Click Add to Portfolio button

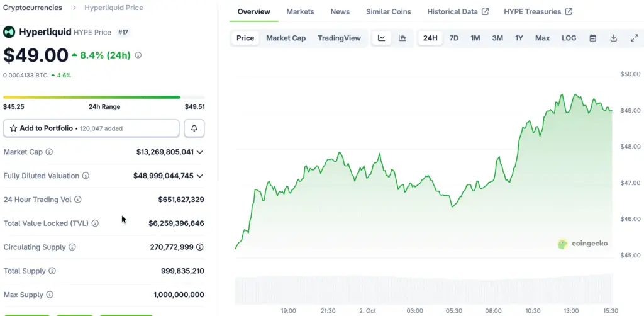[91, 128]
